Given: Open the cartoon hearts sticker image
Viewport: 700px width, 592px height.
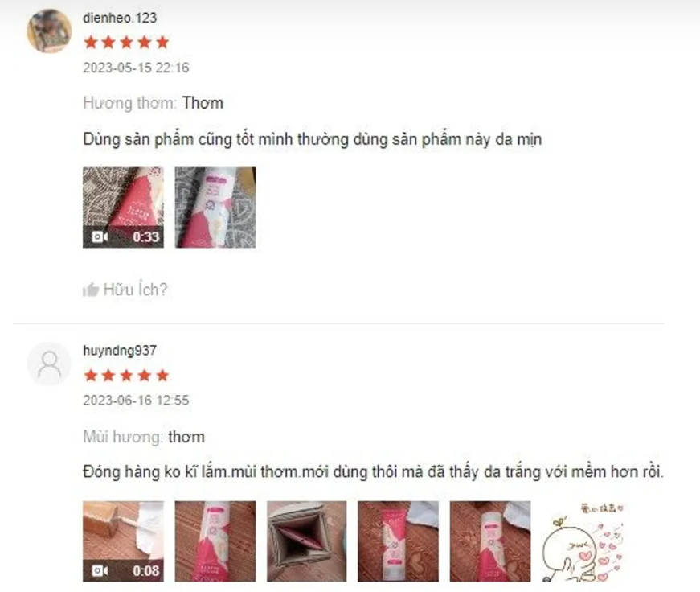Looking at the screenshot, I should click(x=582, y=541).
